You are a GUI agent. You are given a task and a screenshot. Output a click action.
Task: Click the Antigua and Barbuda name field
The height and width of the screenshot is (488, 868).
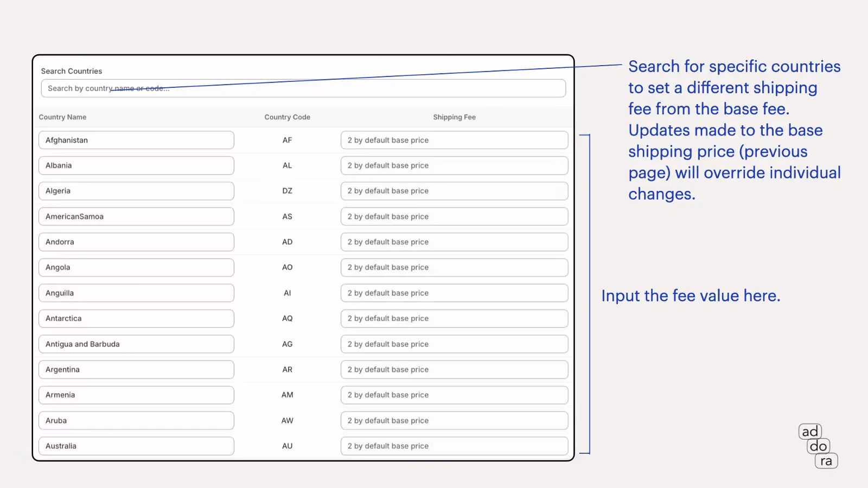tap(136, 344)
